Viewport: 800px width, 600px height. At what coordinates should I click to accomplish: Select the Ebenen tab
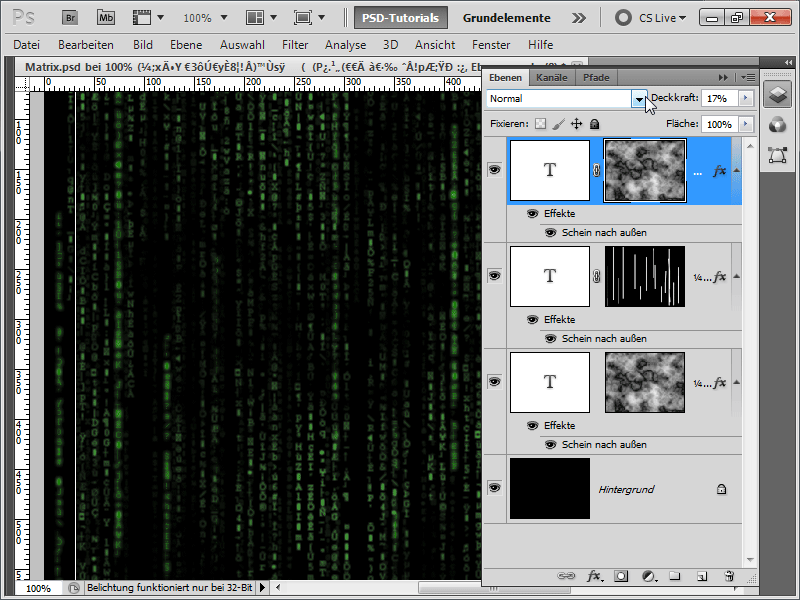click(505, 78)
